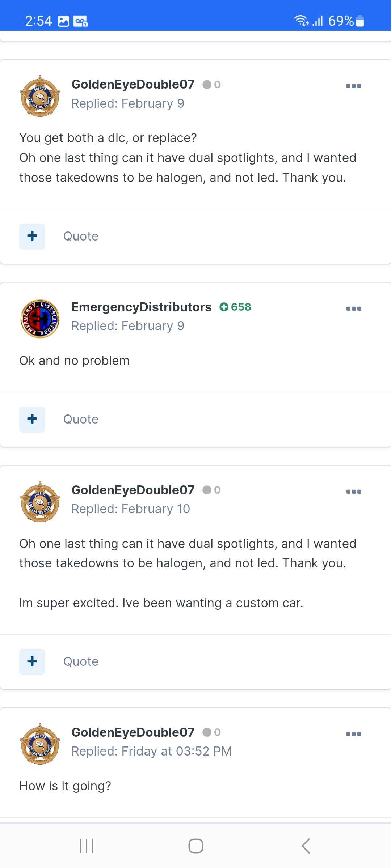This screenshot has height=868, width=391.
Task: Open three-dot menu on the "How is it going?" post
Action: click(x=354, y=734)
